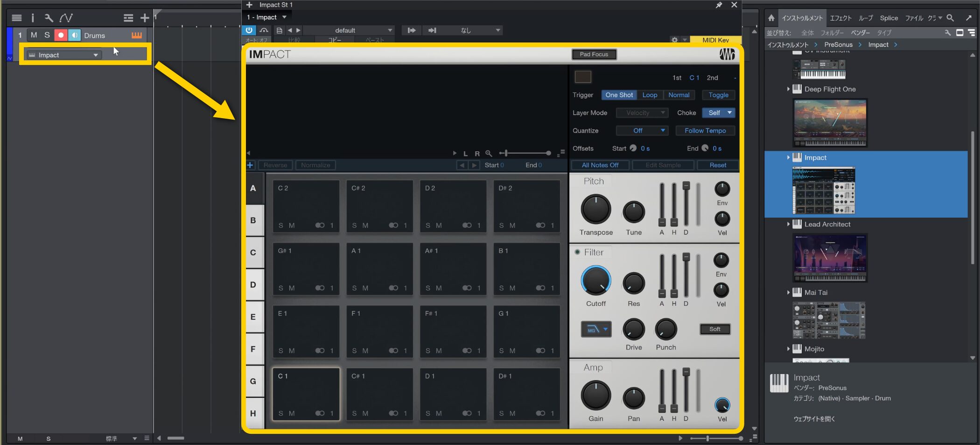Click the waveform zoom slider
980x445 pixels.
(525, 153)
